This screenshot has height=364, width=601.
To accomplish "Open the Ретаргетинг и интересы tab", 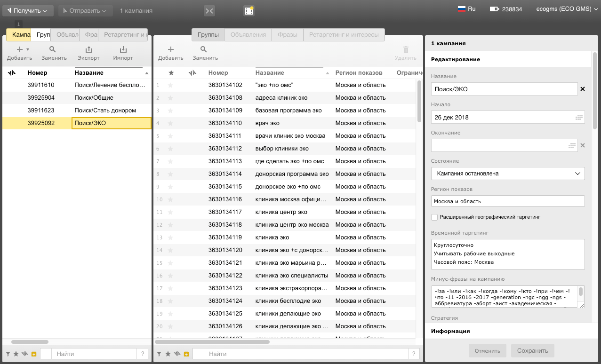I will [x=344, y=35].
